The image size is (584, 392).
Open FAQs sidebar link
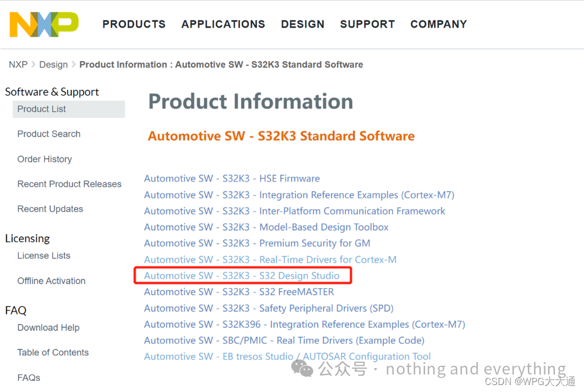pos(29,378)
